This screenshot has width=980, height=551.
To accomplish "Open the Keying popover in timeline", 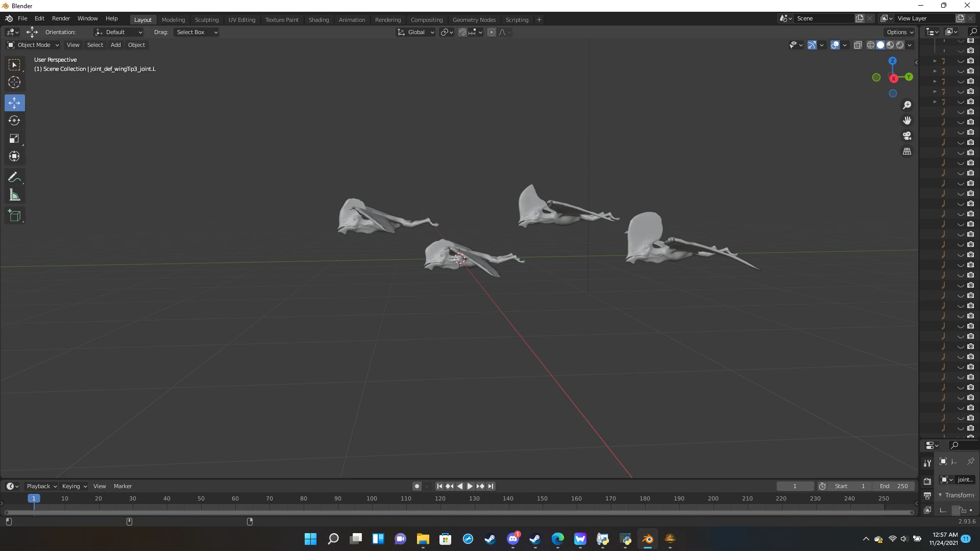I will 74,486.
